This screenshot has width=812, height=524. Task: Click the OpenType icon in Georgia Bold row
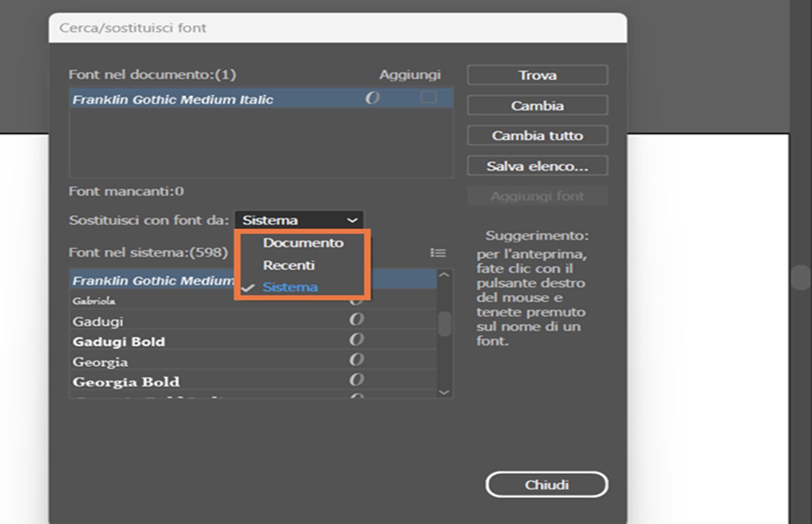tap(356, 379)
